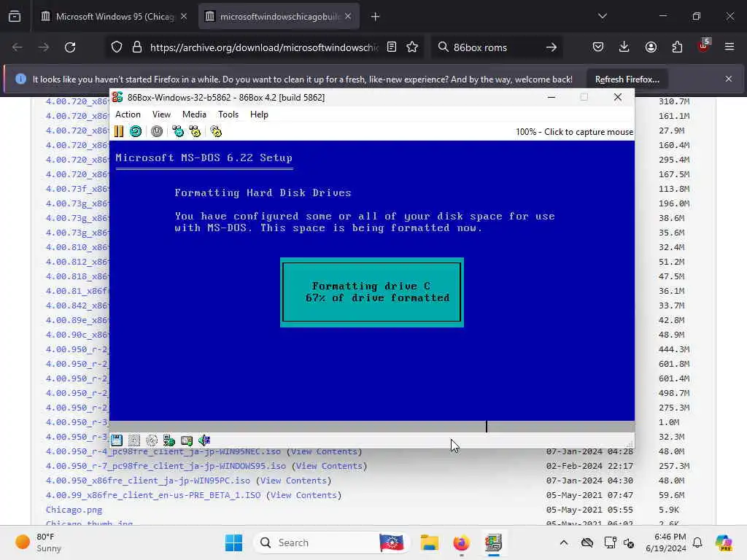Open the weather widget showing 80°F
The image size is (747, 560).
[38, 542]
